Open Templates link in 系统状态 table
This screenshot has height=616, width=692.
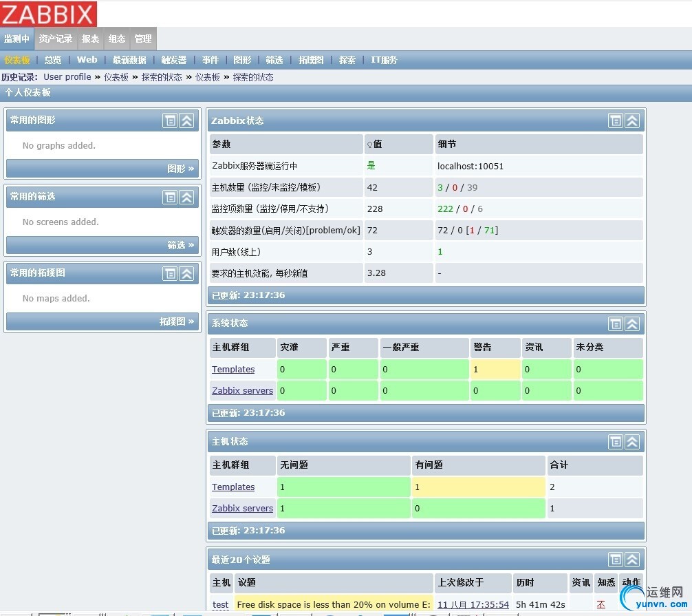[233, 369]
